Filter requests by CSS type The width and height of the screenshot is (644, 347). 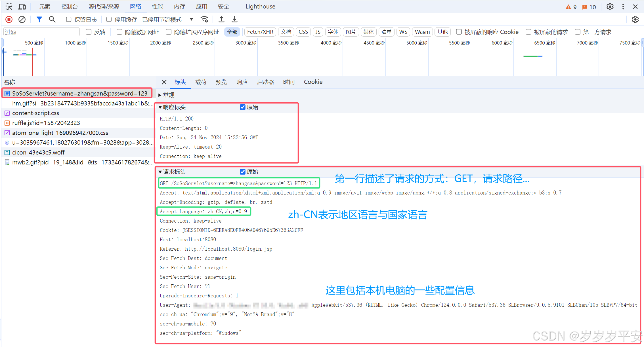[303, 32]
